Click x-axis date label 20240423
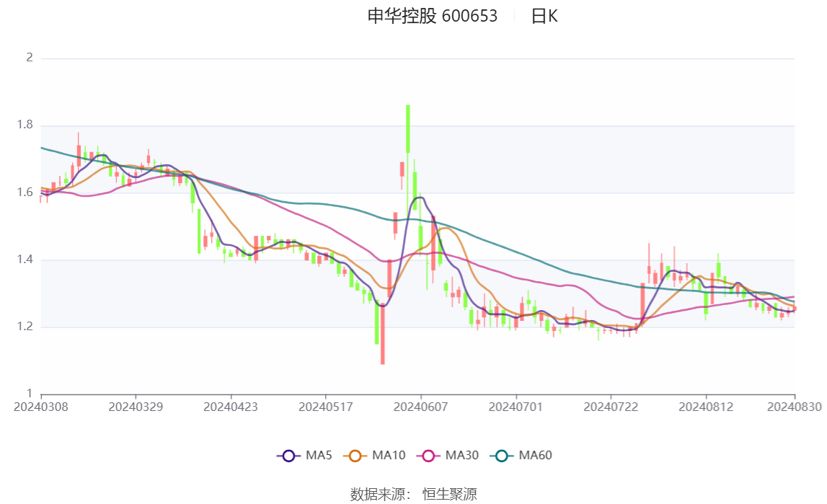Screen dimensions: 827x504 (x=231, y=407)
